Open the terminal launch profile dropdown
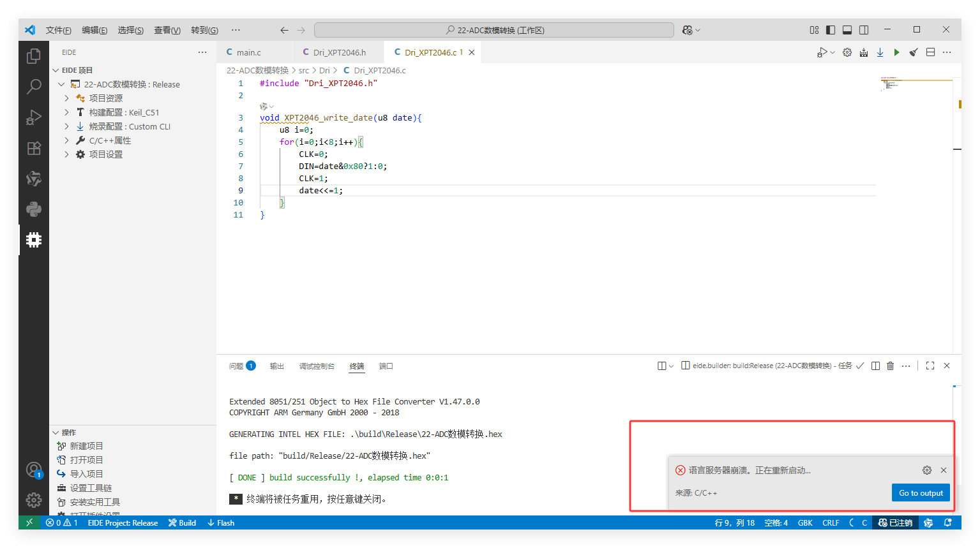The height and width of the screenshot is (548, 980). (x=671, y=366)
